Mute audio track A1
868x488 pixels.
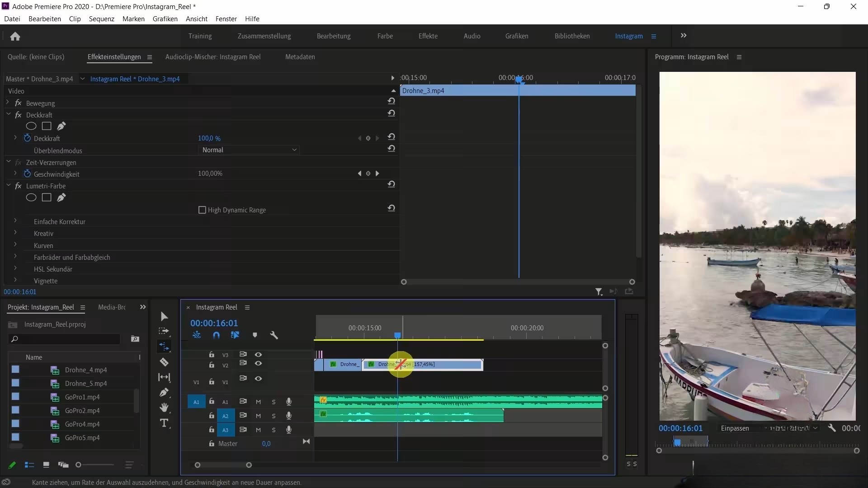click(258, 402)
